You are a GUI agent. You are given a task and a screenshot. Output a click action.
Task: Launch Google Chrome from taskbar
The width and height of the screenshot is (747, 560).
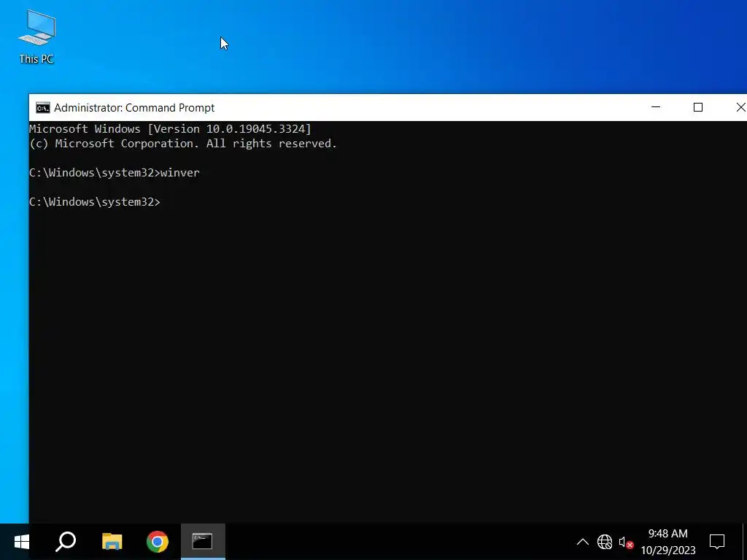point(158,542)
